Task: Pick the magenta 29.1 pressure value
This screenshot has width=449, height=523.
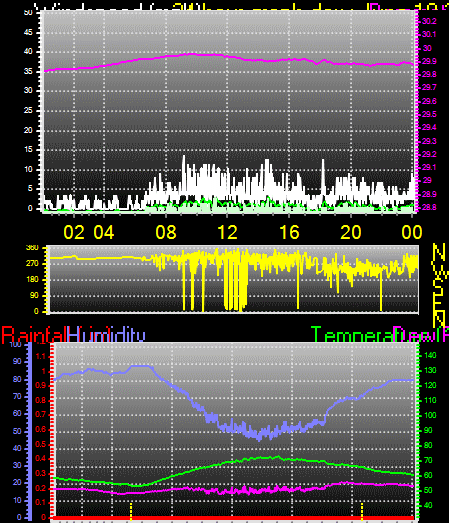Action: [x=429, y=167]
